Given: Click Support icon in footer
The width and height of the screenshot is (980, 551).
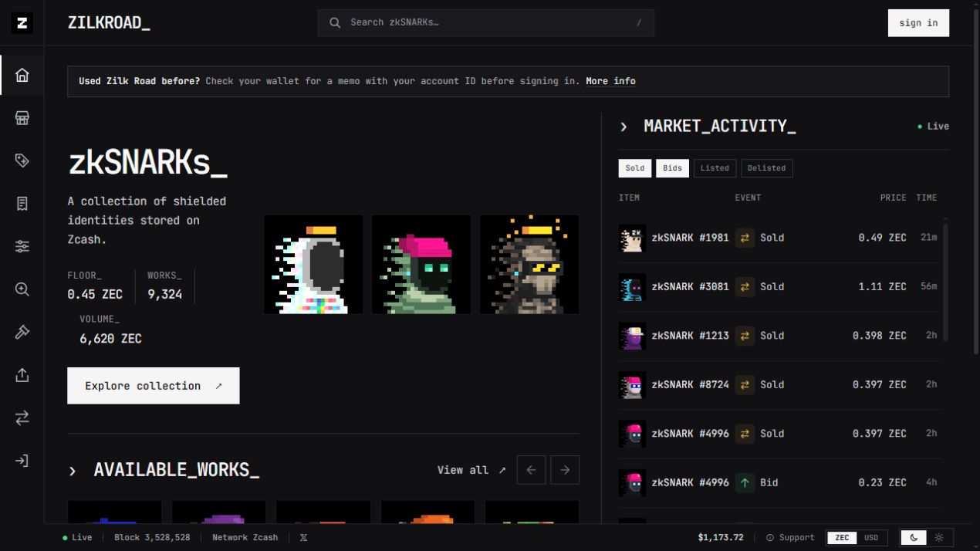Looking at the screenshot, I should pyautogui.click(x=770, y=538).
